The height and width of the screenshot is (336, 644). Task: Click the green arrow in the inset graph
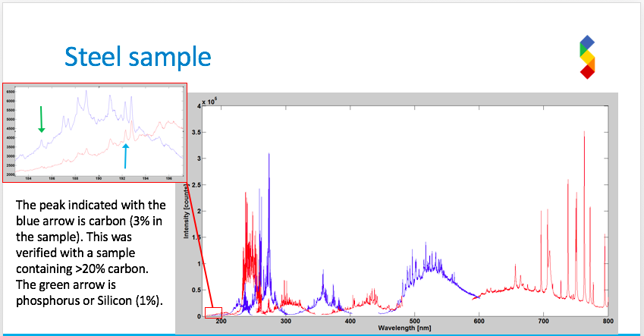click(42, 120)
